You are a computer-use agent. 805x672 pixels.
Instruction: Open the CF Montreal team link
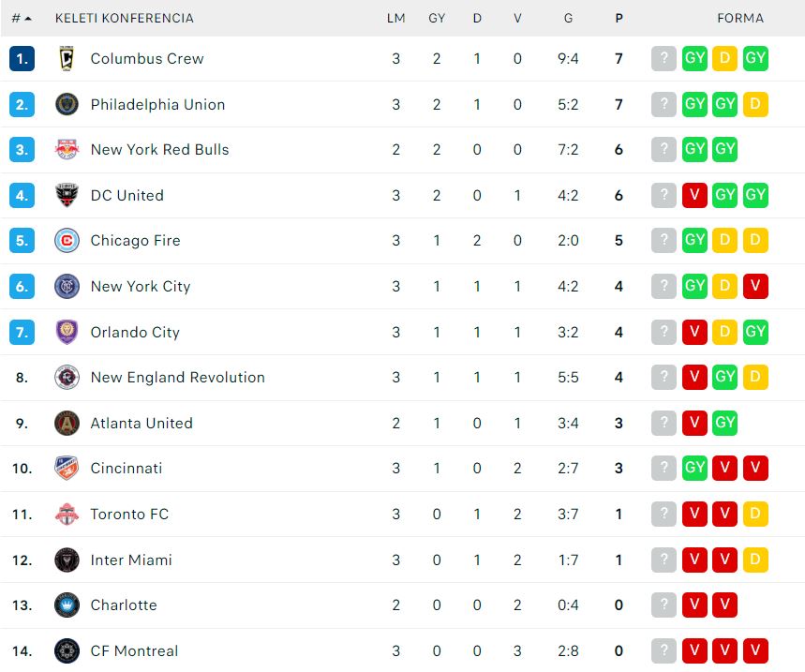(x=135, y=651)
